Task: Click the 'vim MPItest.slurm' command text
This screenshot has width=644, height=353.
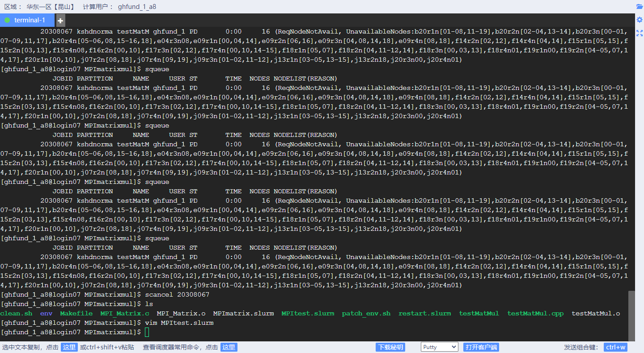Action: 179,323
